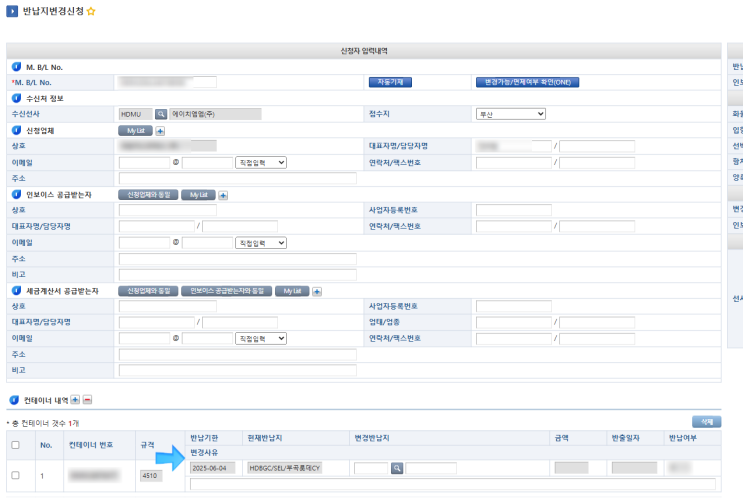This screenshot has width=743, height=499.
Task: Click the favorite star next to 반납지변경신청
Action: tap(91, 11)
